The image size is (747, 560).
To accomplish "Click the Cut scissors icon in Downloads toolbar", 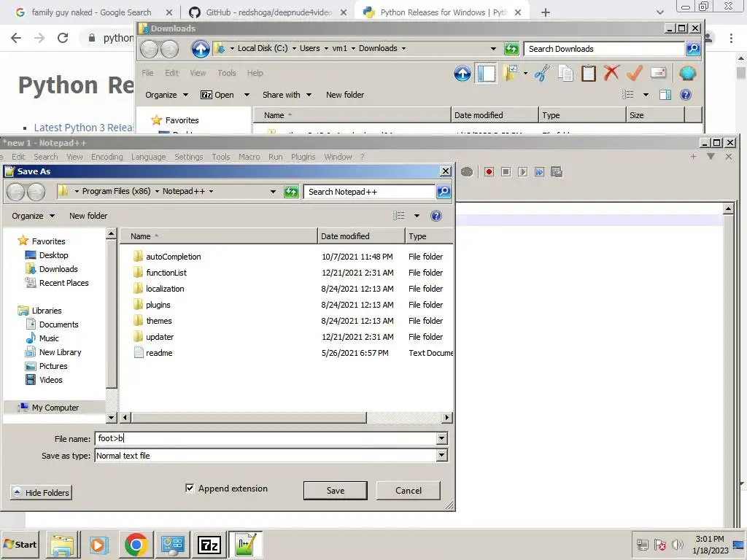I will (x=542, y=74).
